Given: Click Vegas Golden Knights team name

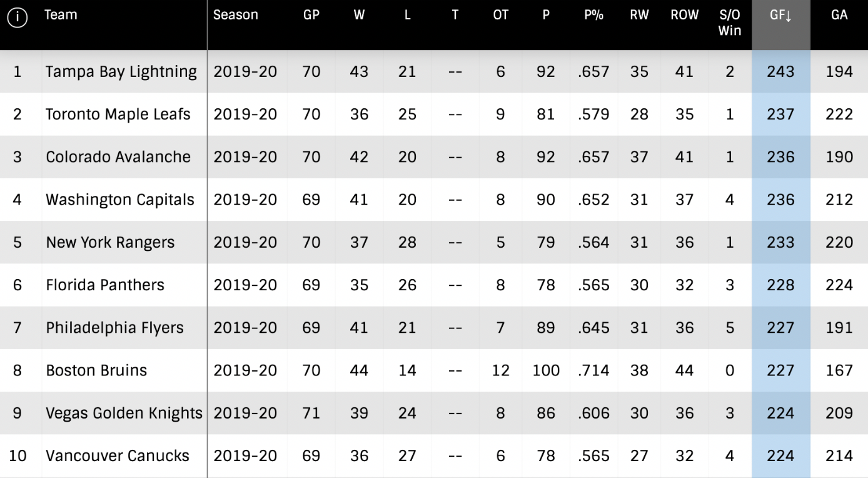Looking at the screenshot, I should (124, 413).
